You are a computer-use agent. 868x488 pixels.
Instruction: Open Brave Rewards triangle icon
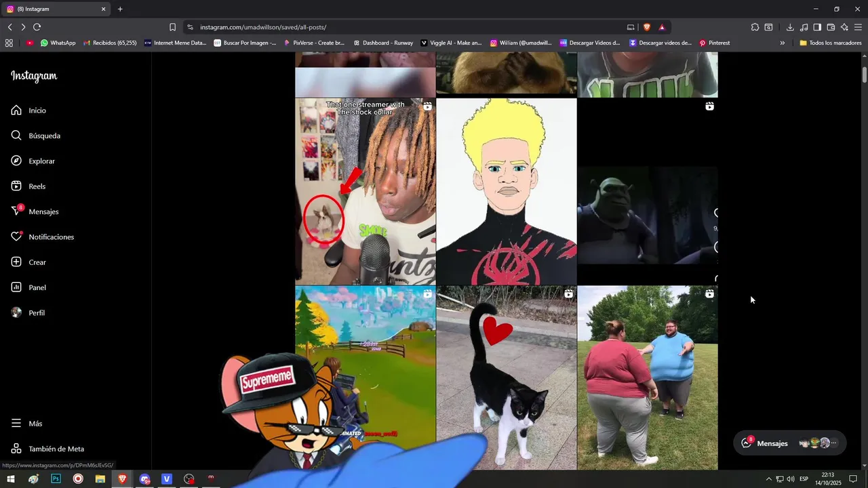(x=662, y=27)
